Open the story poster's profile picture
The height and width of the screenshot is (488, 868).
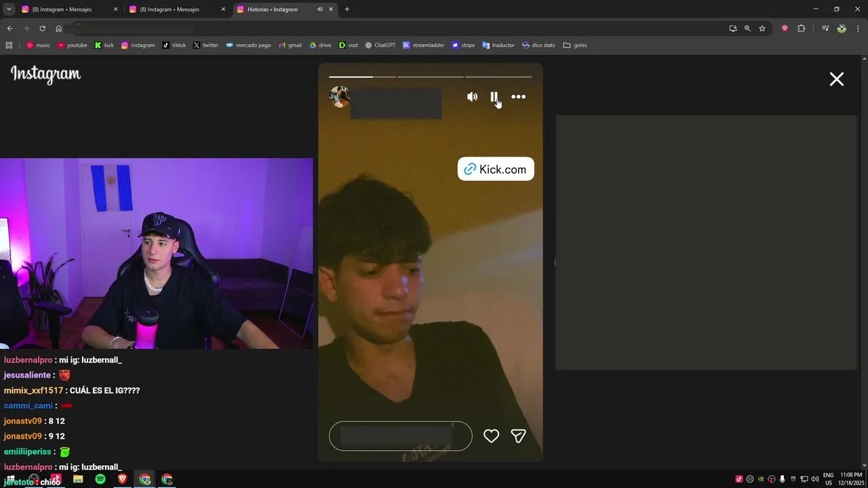(339, 97)
